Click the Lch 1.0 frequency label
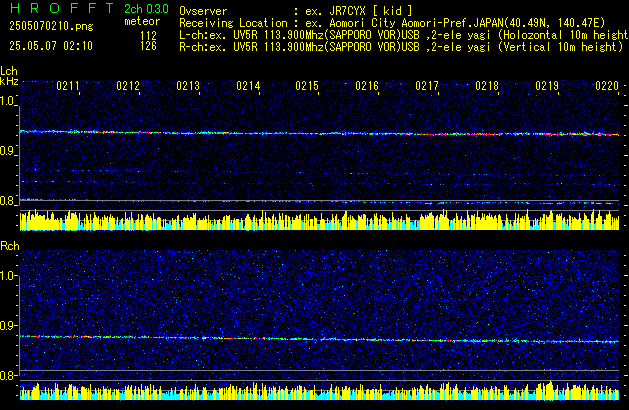Image resolution: width=629 pixels, height=410 pixels. (8, 101)
